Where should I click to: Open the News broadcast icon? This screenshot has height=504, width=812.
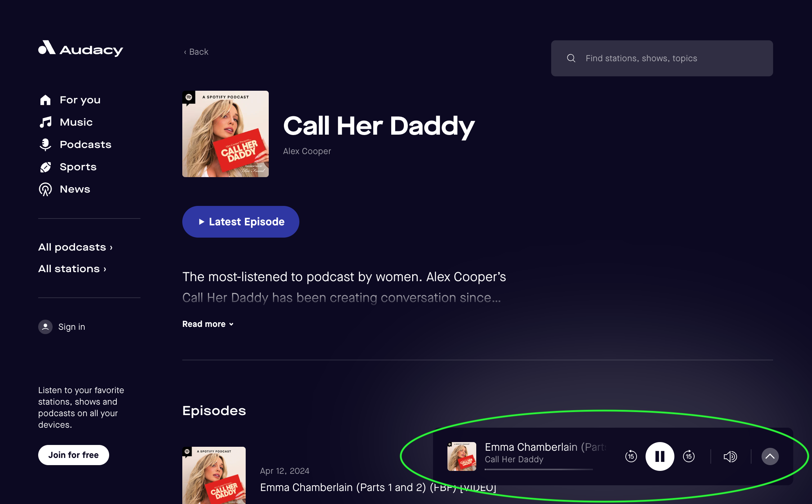click(x=45, y=189)
